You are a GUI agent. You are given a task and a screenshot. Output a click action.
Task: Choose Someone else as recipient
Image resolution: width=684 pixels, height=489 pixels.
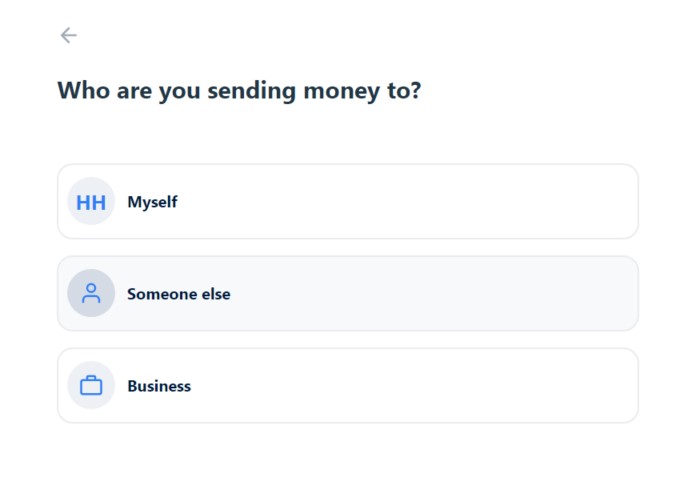[x=348, y=293]
